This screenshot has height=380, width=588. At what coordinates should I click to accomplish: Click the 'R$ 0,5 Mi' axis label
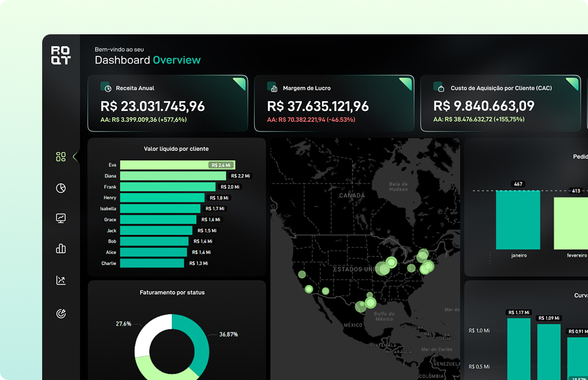[479, 367]
